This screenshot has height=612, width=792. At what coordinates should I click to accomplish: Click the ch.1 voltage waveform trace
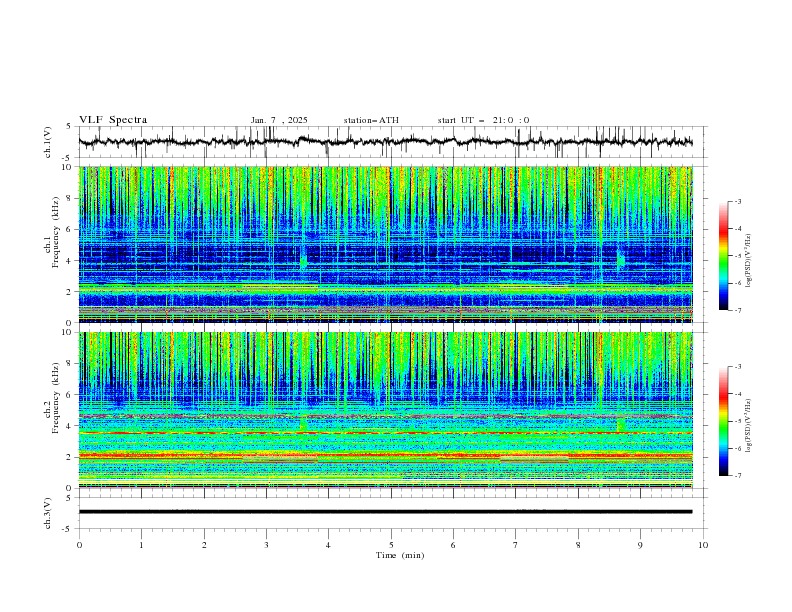point(385,142)
